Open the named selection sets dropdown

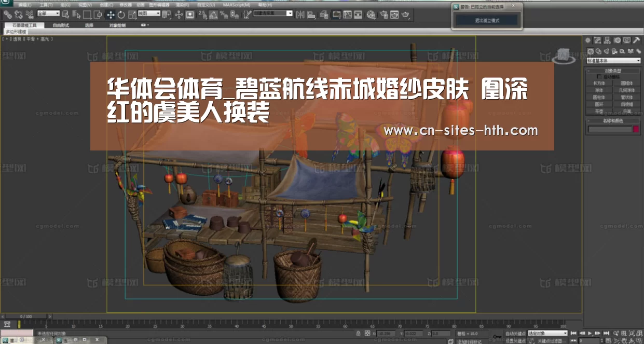coord(273,13)
